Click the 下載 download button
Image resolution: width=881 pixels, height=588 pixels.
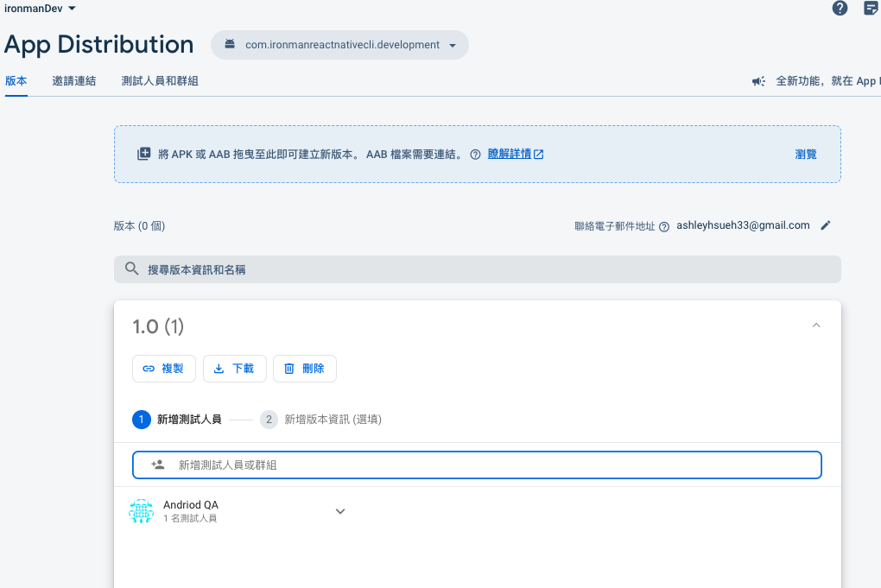235,369
